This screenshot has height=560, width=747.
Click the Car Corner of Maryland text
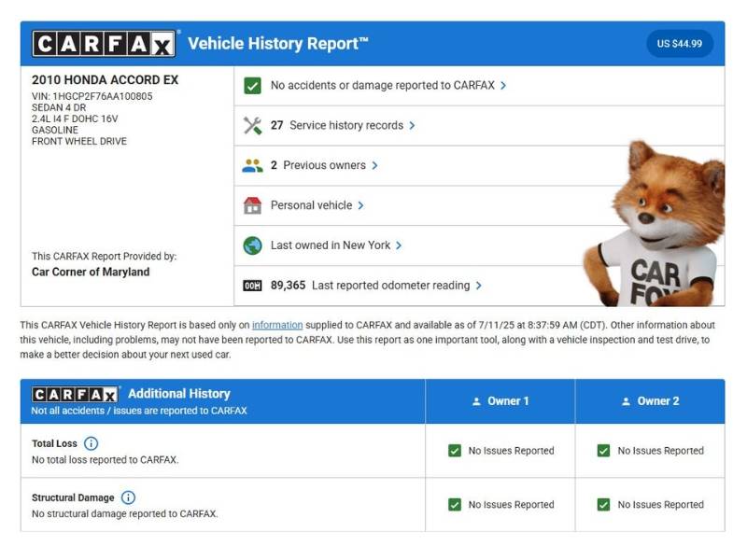(x=91, y=272)
